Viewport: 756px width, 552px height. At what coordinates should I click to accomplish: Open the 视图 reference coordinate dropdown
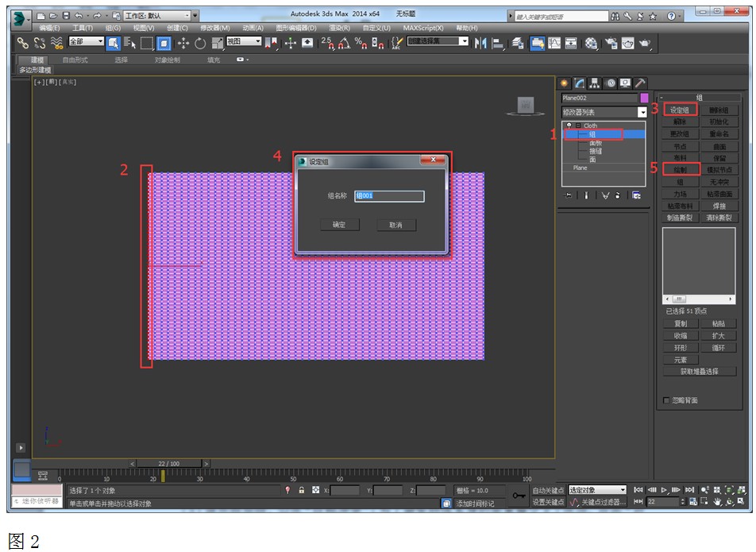pos(244,42)
